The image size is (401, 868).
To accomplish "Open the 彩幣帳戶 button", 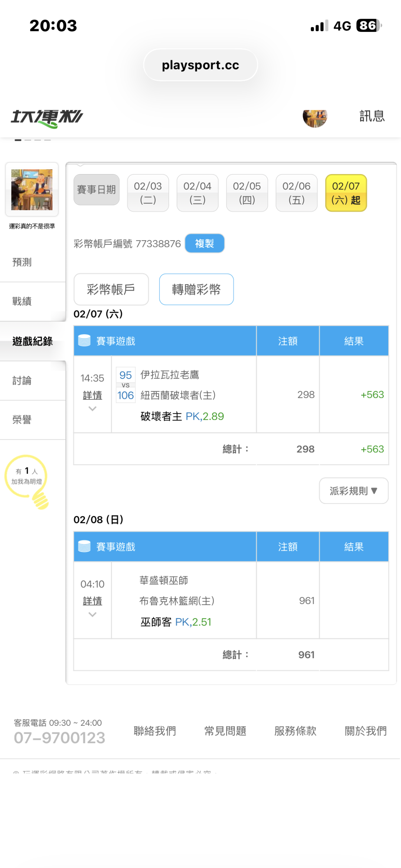I will tap(111, 289).
